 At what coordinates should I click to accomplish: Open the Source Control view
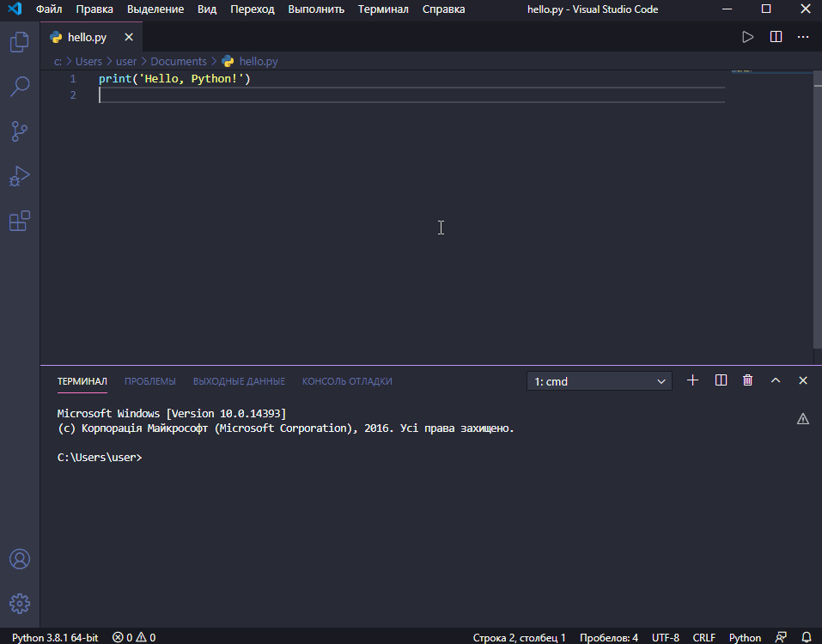point(19,131)
